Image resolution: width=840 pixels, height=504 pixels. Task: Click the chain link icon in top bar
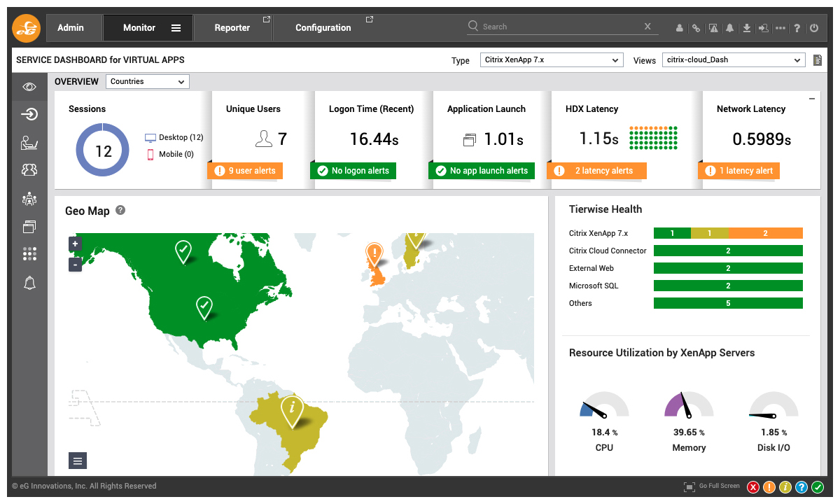[x=696, y=28]
